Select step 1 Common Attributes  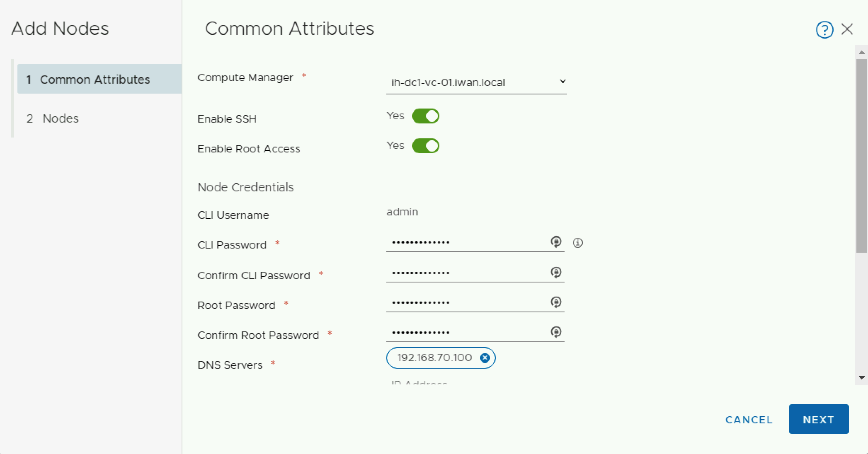click(x=95, y=79)
